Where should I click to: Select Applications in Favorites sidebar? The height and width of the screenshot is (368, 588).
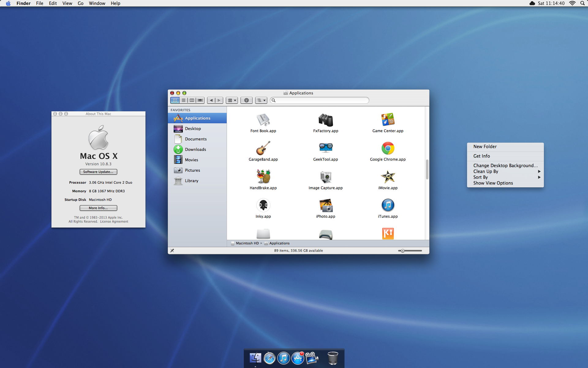[197, 118]
